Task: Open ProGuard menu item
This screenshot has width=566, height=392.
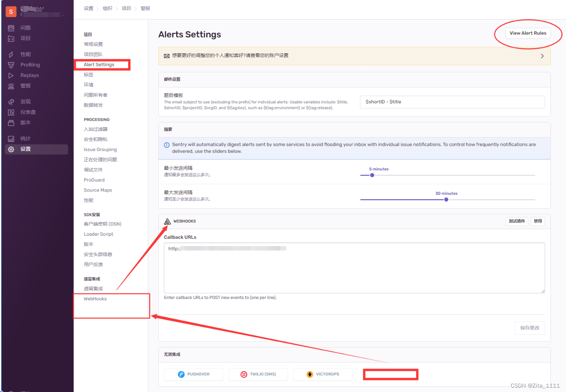Action: point(94,180)
